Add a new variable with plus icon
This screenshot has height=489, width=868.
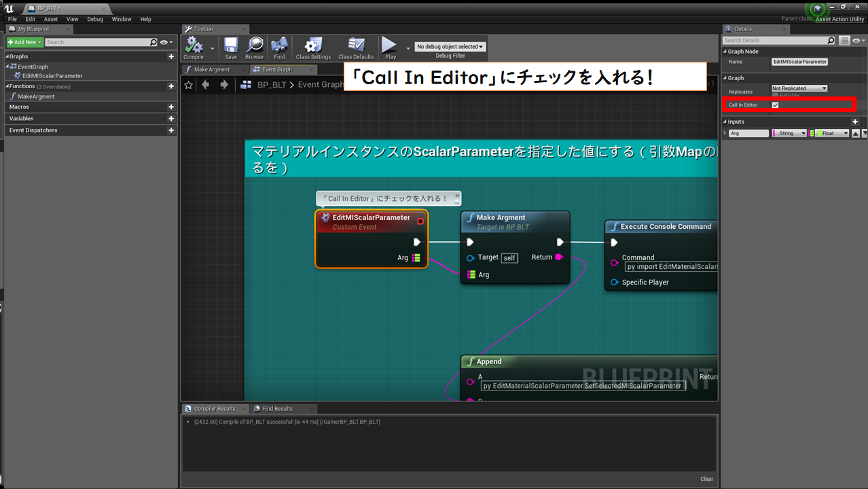click(171, 119)
